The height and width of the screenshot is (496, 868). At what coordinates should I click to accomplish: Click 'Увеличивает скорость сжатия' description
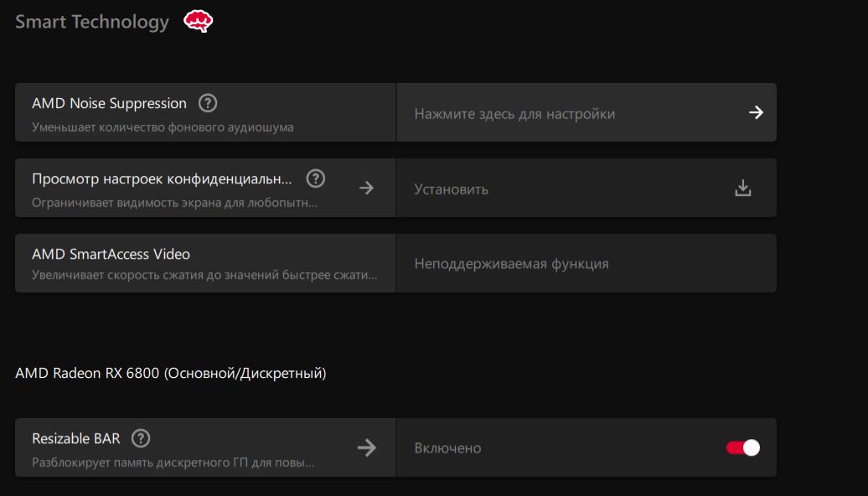pyautogui.click(x=204, y=275)
